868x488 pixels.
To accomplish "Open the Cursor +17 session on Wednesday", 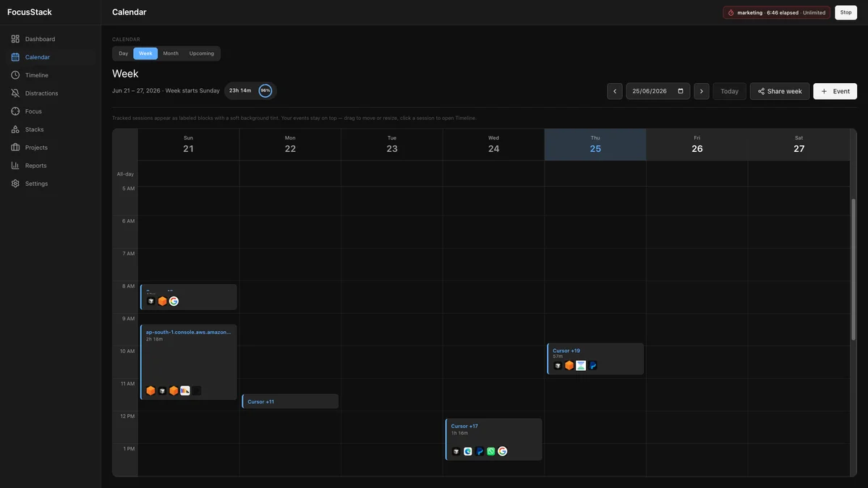I will click(494, 440).
